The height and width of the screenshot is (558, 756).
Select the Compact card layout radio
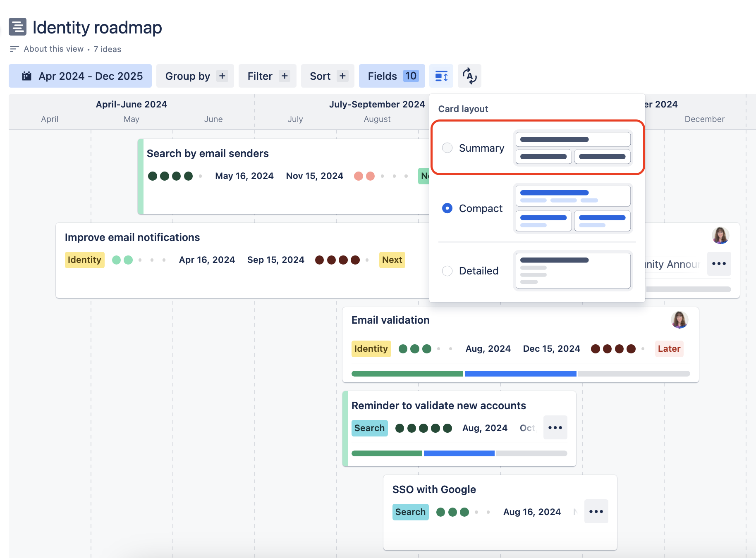447,208
